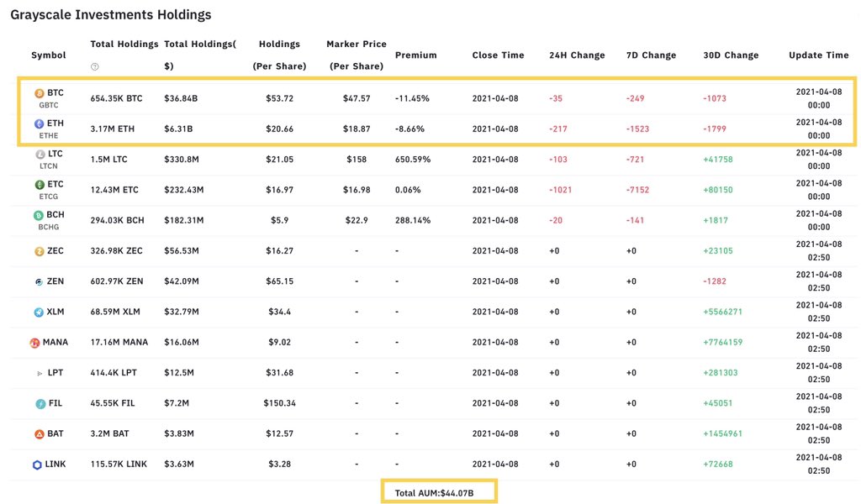Viewport: 861px width, 504px height.
Task: Click the -8.66% premium value
Action: point(409,129)
